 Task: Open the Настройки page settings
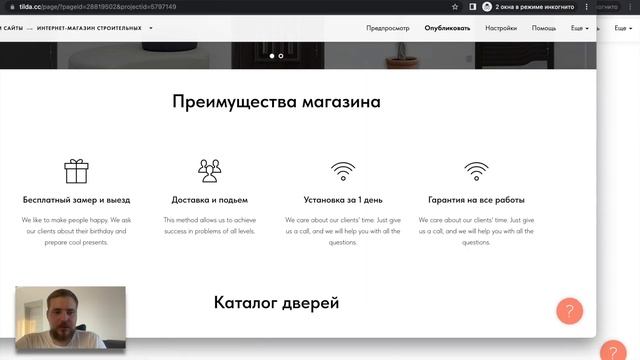click(x=501, y=28)
